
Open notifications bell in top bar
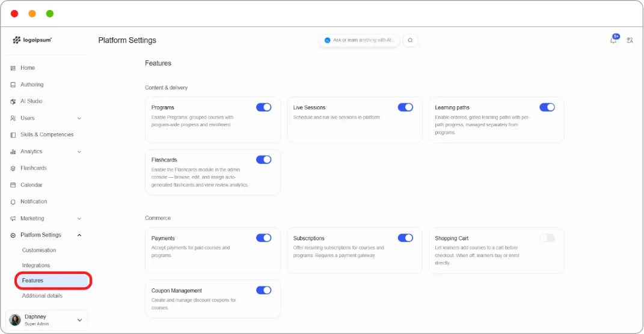click(x=613, y=40)
